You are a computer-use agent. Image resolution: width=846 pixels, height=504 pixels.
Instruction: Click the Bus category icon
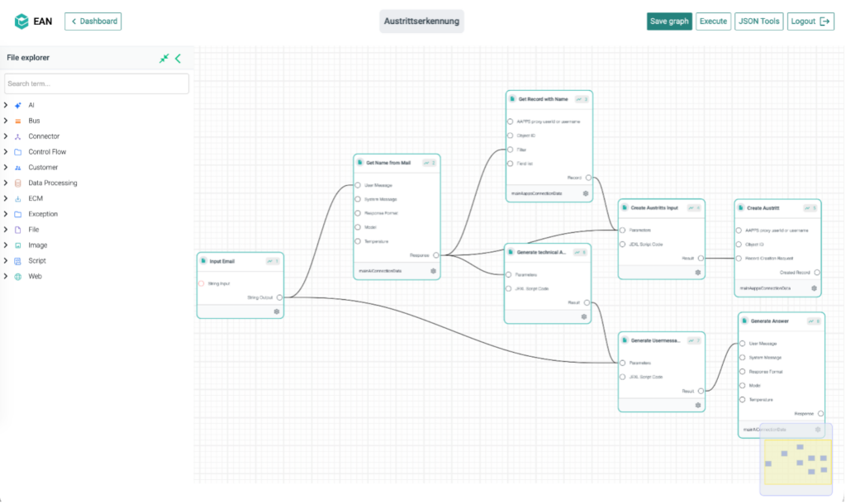pos(18,121)
